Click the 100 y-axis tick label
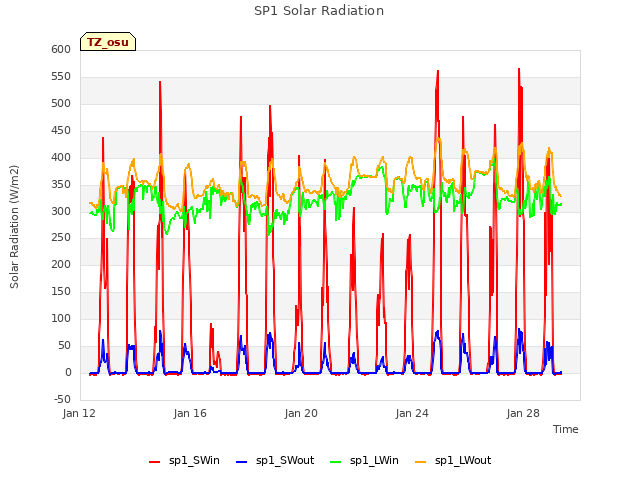Viewport: 640px width, 480px height. (61, 318)
